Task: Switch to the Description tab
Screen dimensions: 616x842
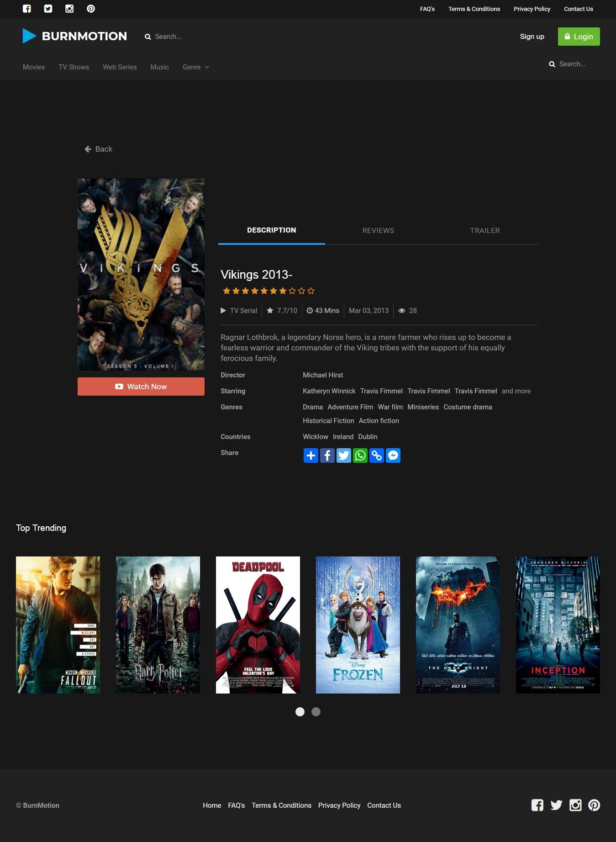Action: pos(272,230)
